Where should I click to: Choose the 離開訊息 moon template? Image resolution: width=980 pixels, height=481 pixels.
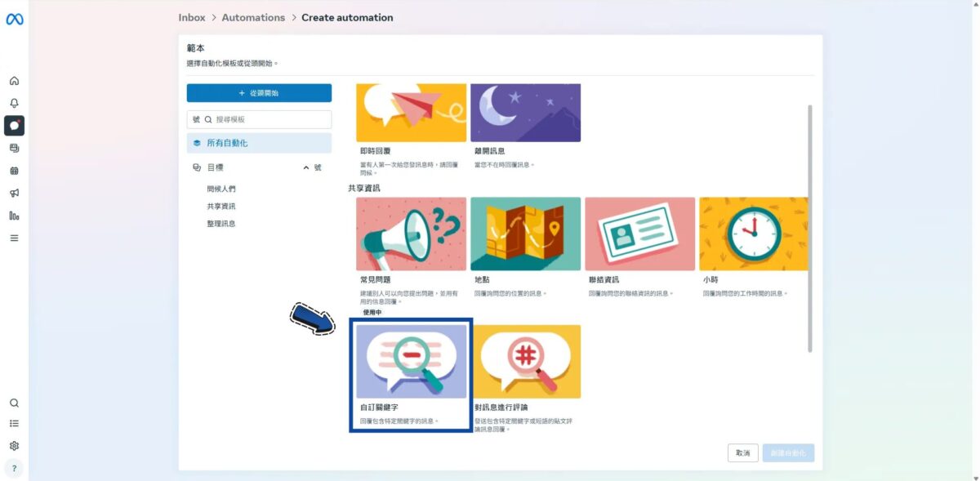click(525, 113)
